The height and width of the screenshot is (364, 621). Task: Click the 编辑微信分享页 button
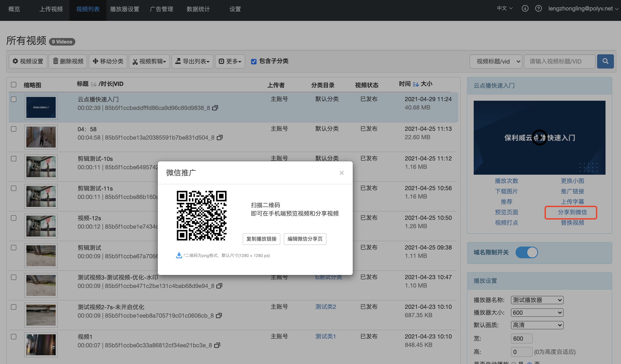305,239
